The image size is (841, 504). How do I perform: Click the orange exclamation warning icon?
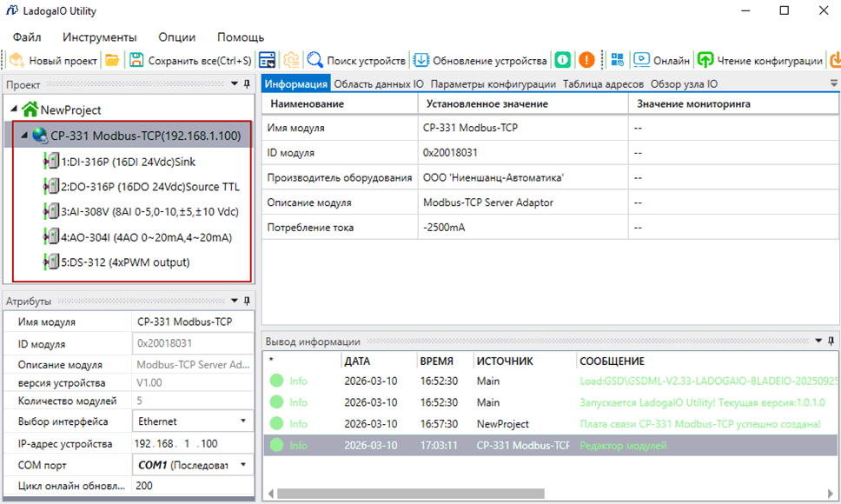[x=586, y=60]
